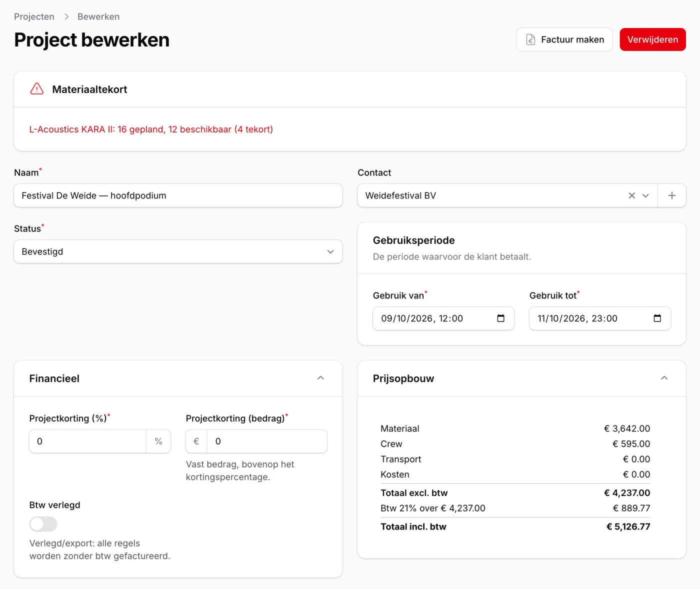The height and width of the screenshot is (589, 700).
Task: Click the Project bewerken page title
Action: tap(91, 40)
